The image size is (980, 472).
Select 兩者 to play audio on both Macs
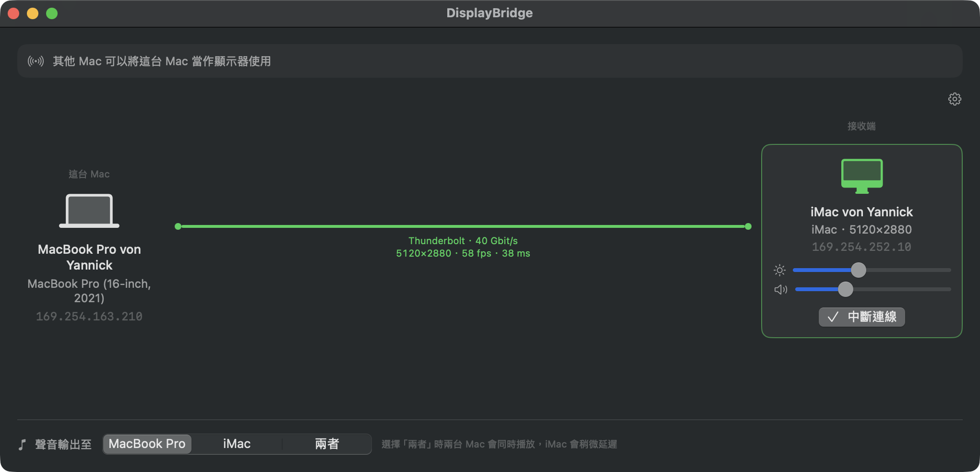(327, 444)
